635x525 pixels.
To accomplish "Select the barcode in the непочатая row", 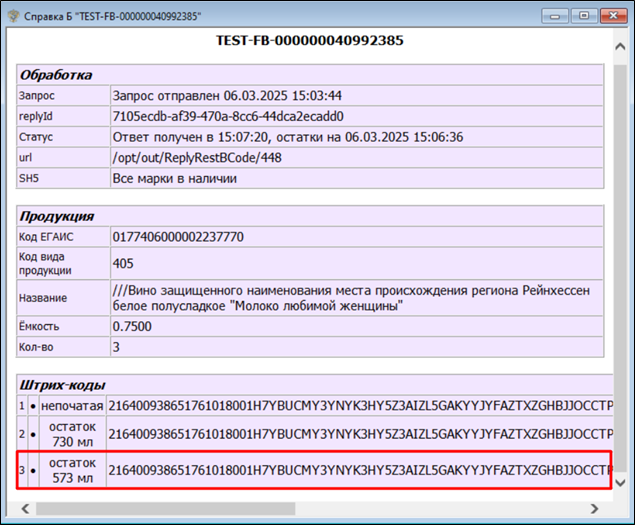I will [358, 405].
